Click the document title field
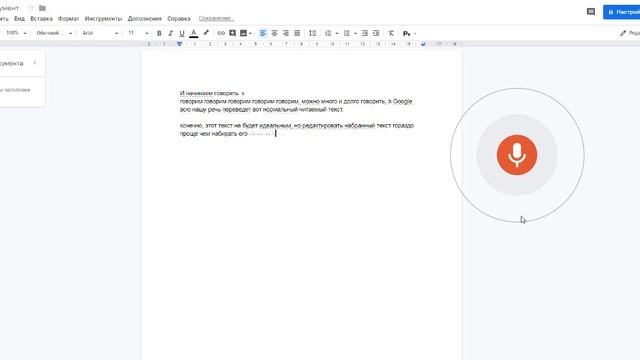This screenshot has height=360, width=640. tap(10, 8)
